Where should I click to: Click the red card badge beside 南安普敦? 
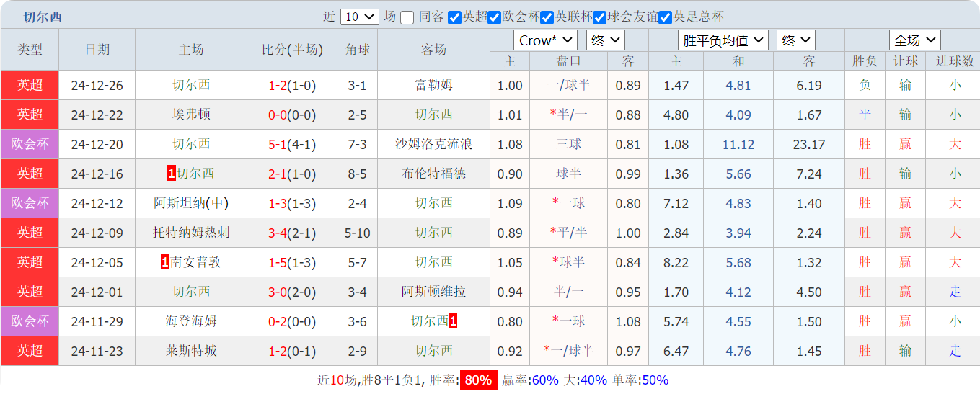pos(164,262)
